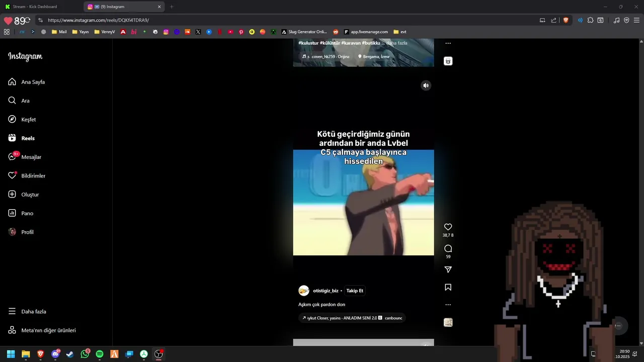Open more options of the previous reel

(x=448, y=43)
